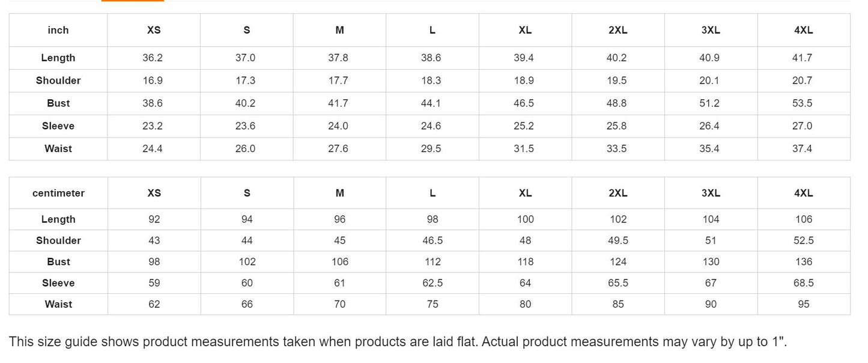Image resolution: width=868 pixels, height=363 pixels.
Task: Click Length row label in inch table
Action: pos(58,58)
